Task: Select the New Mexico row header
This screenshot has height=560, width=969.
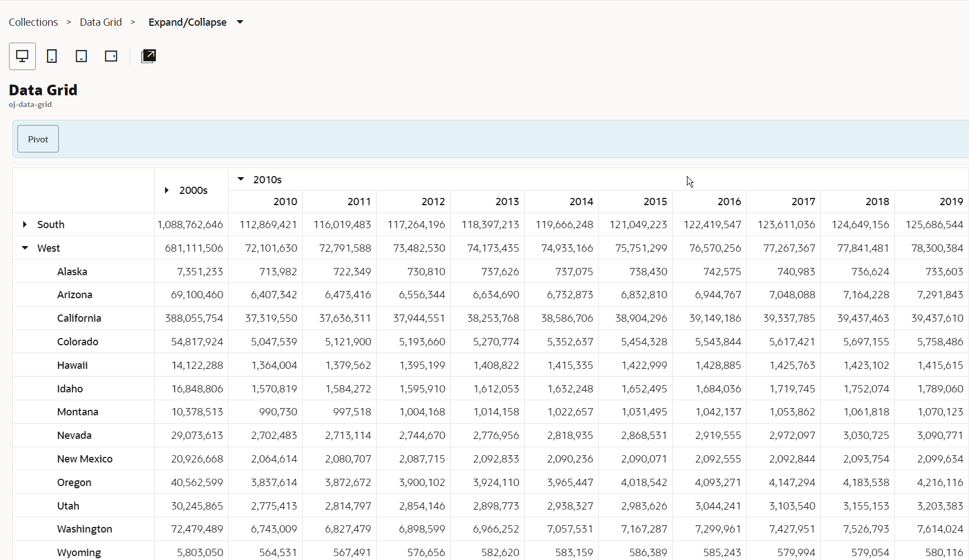Action: (x=84, y=459)
